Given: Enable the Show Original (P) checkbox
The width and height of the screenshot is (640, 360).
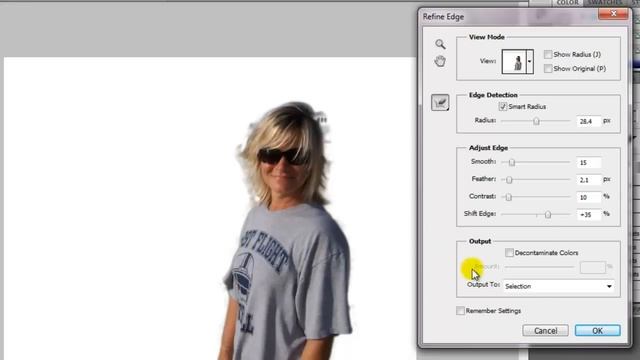Looking at the screenshot, I should click(548, 69).
